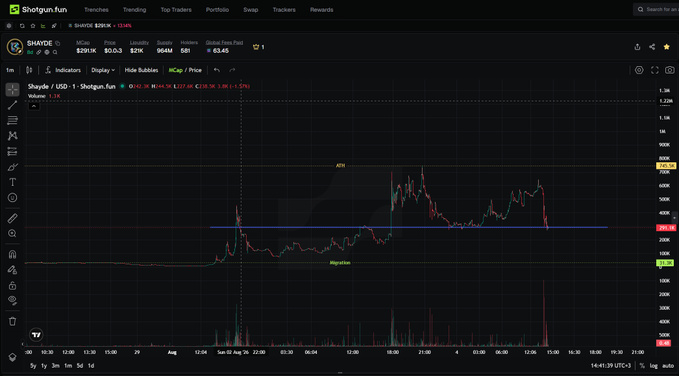Set the range to 5y
Viewport: 679px width, 376px height.
(x=33, y=366)
